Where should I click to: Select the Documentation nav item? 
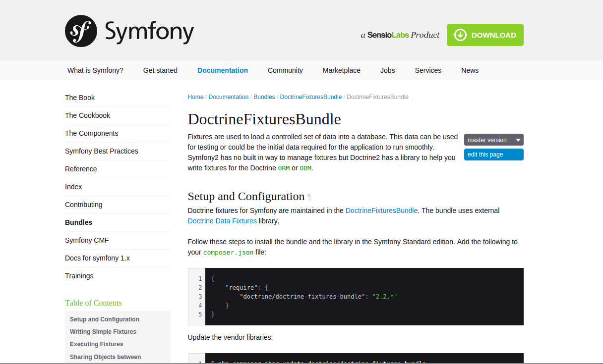coord(223,70)
